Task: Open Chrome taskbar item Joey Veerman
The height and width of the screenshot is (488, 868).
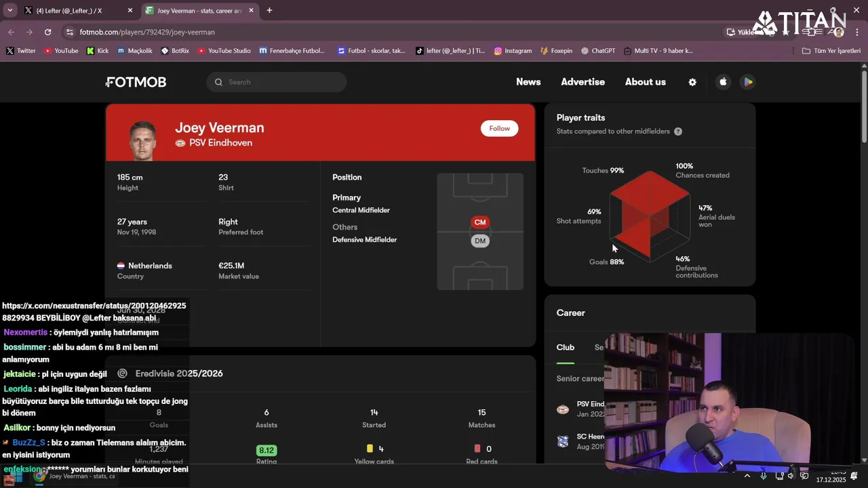Action: coord(73,476)
